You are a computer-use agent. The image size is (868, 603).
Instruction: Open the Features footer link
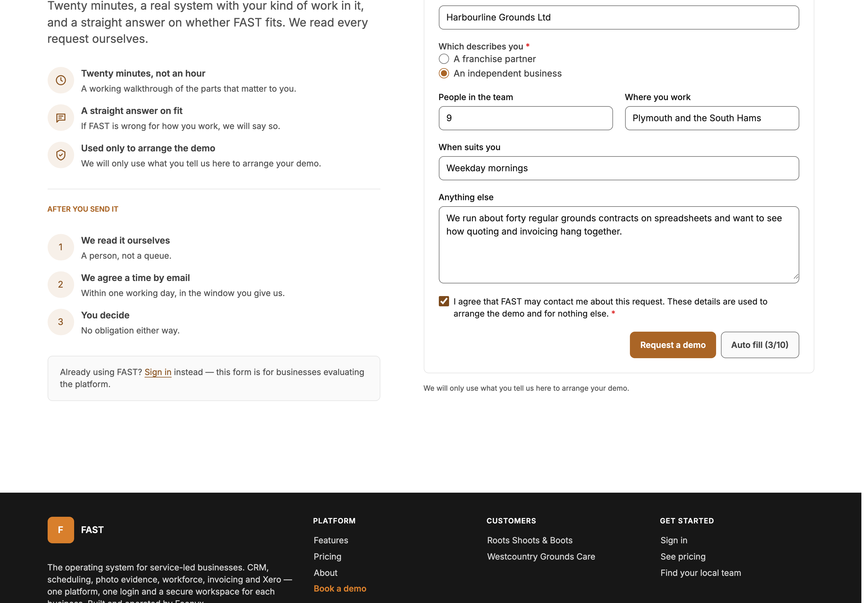331,540
